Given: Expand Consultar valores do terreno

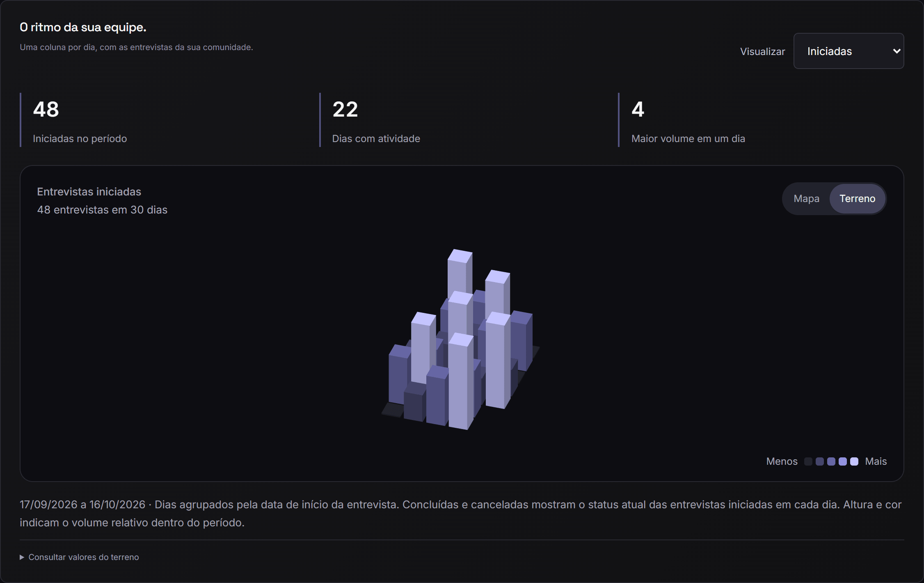Looking at the screenshot, I should pyautogui.click(x=80, y=557).
